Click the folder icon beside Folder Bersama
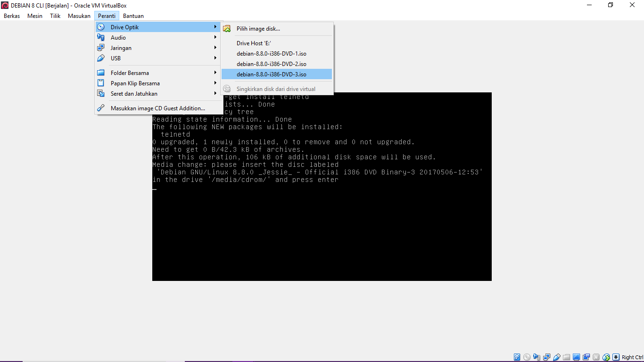The width and height of the screenshot is (644, 362). click(101, 73)
